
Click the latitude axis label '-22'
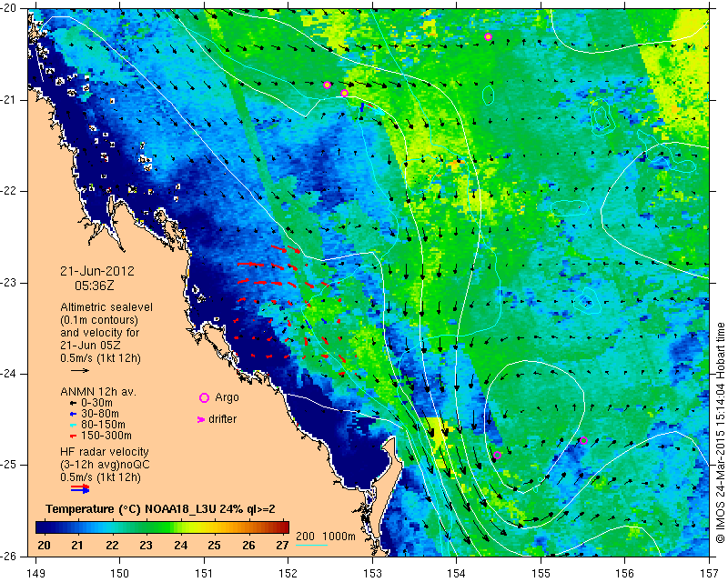tap(10, 191)
